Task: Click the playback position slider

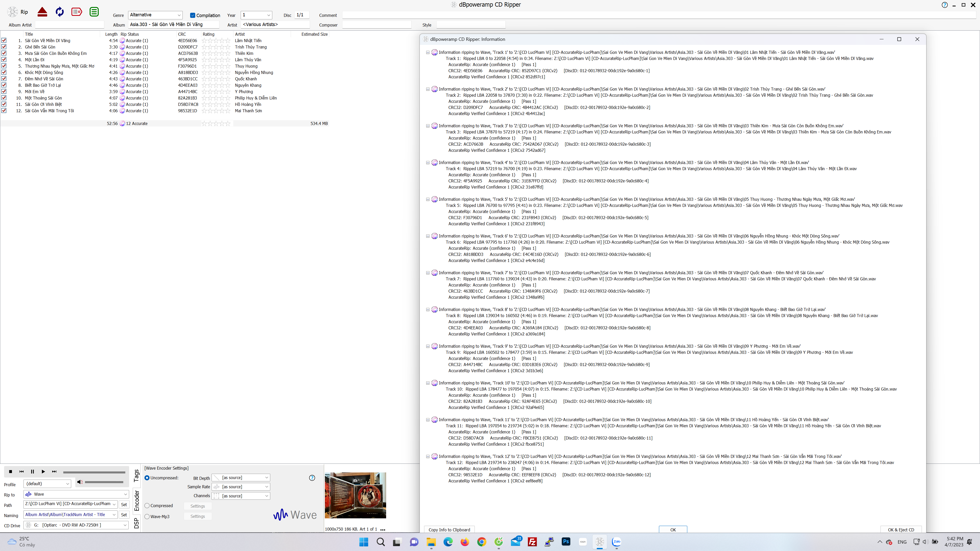Action: pos(94,472)
